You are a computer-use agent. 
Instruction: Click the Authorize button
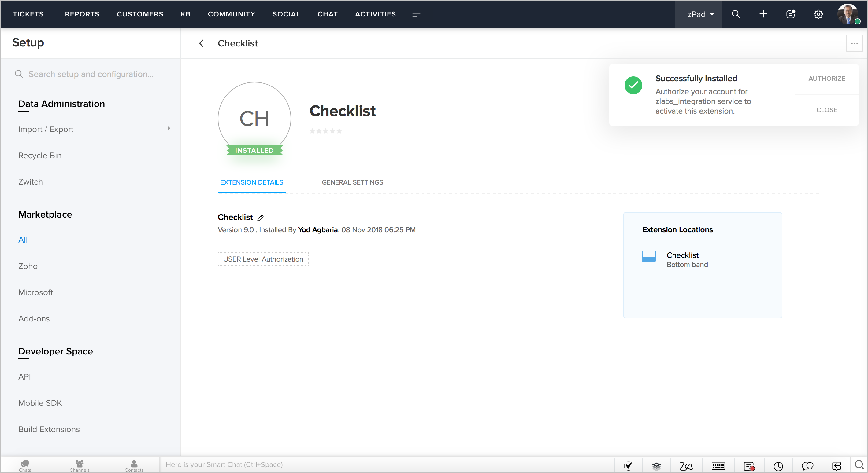(826, 79)
